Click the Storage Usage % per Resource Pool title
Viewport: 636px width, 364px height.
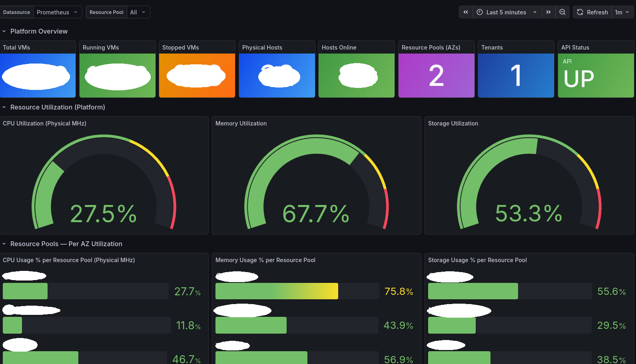click(x=477, y=260)
